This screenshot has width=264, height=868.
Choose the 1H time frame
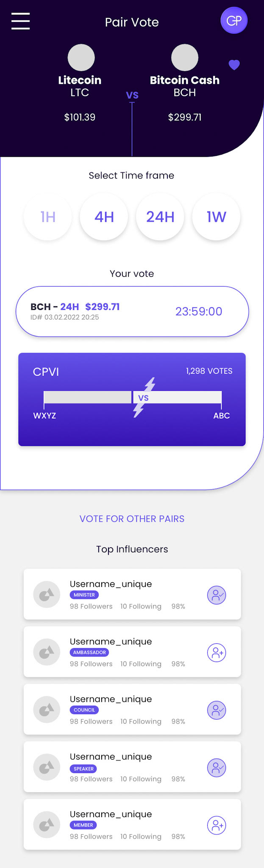pyautogui.click(x=48, y=217)
